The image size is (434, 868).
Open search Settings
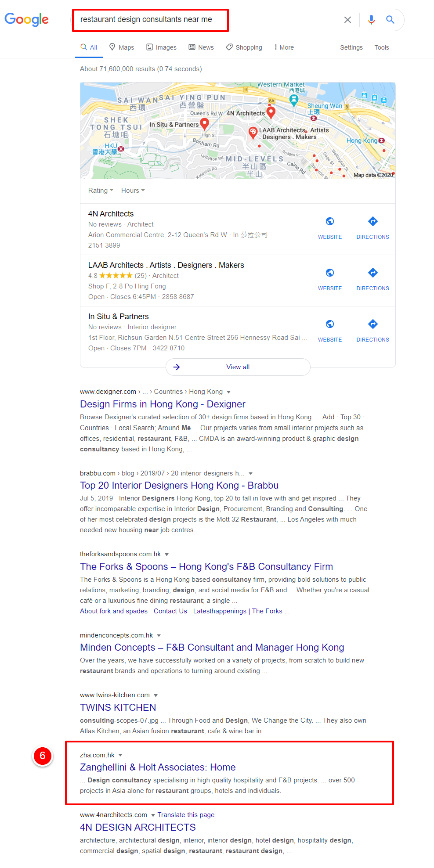[x=351, y=47]
